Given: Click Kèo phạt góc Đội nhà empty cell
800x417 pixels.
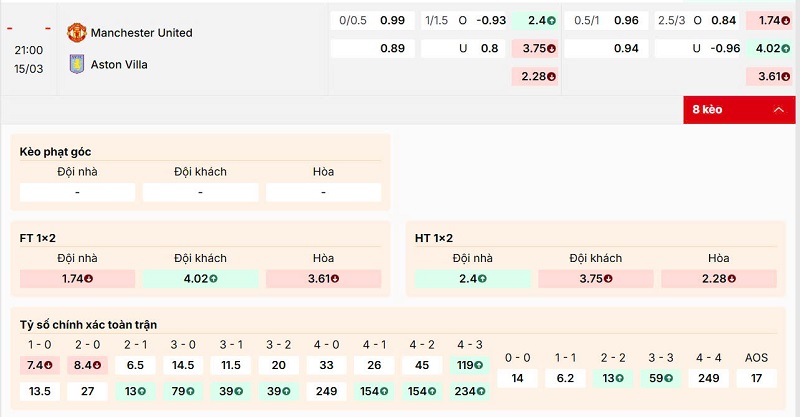Looking at the screenshot, I should pos(77,192).
